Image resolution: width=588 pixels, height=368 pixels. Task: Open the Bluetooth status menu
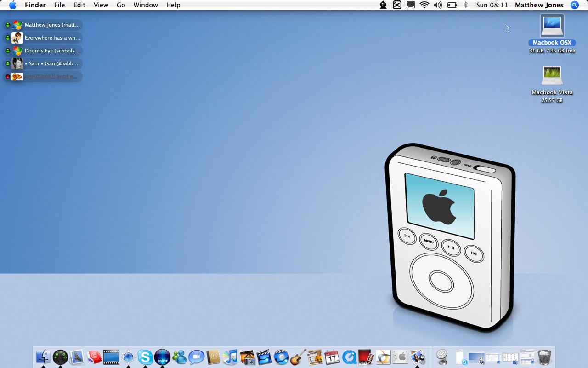pyautogui.click(x=465, y=5)
